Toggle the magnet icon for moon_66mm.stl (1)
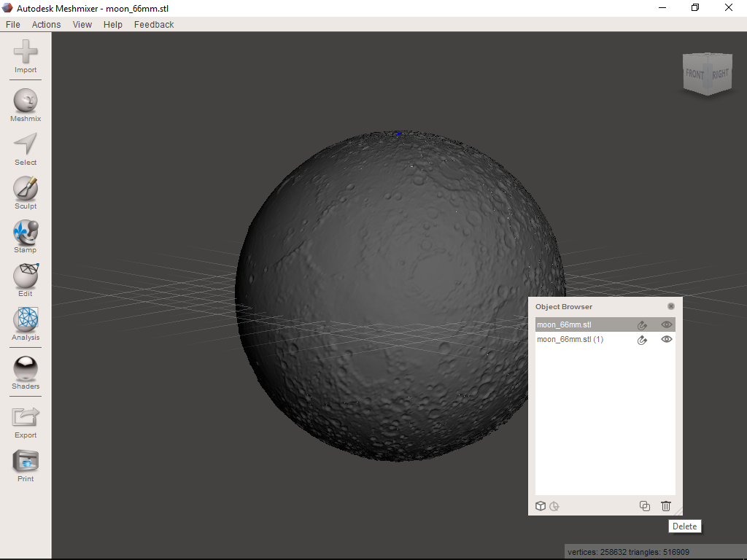Image resolution: width=747 pixels, height=560 pixels. [642, 339]
